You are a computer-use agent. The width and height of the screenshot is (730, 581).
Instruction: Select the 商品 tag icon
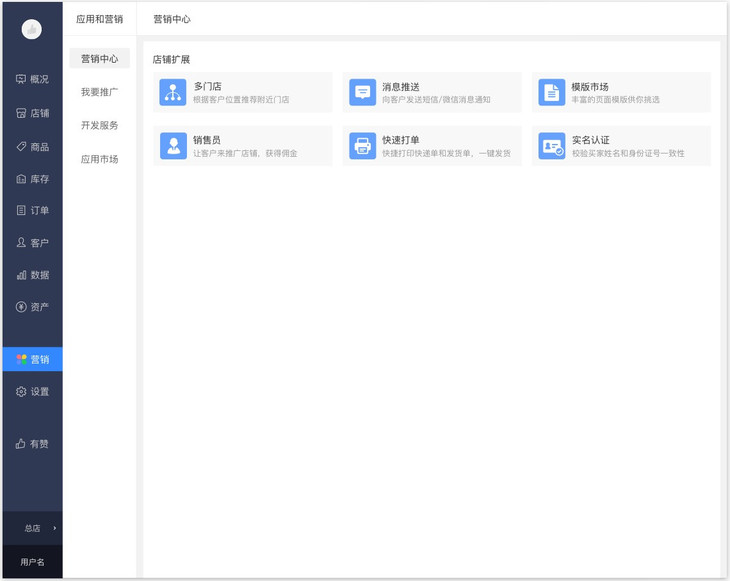pyautogui.click(x=21, y=147)
